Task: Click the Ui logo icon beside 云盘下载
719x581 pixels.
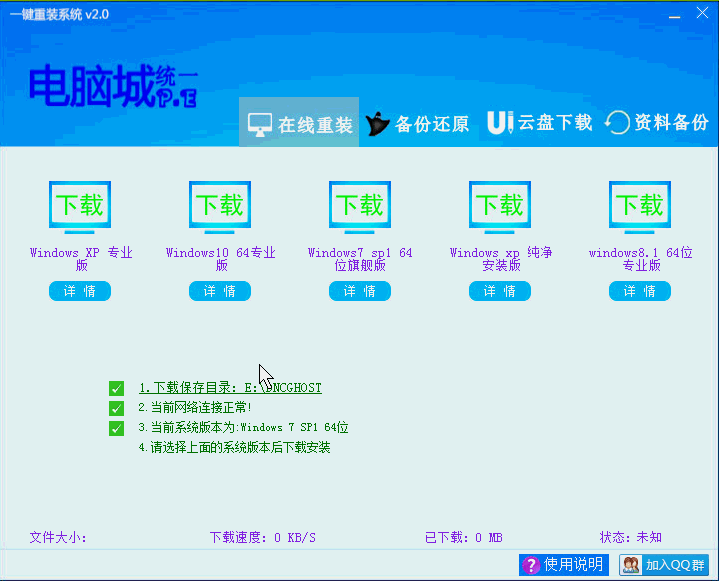Action: coord(500,123)
